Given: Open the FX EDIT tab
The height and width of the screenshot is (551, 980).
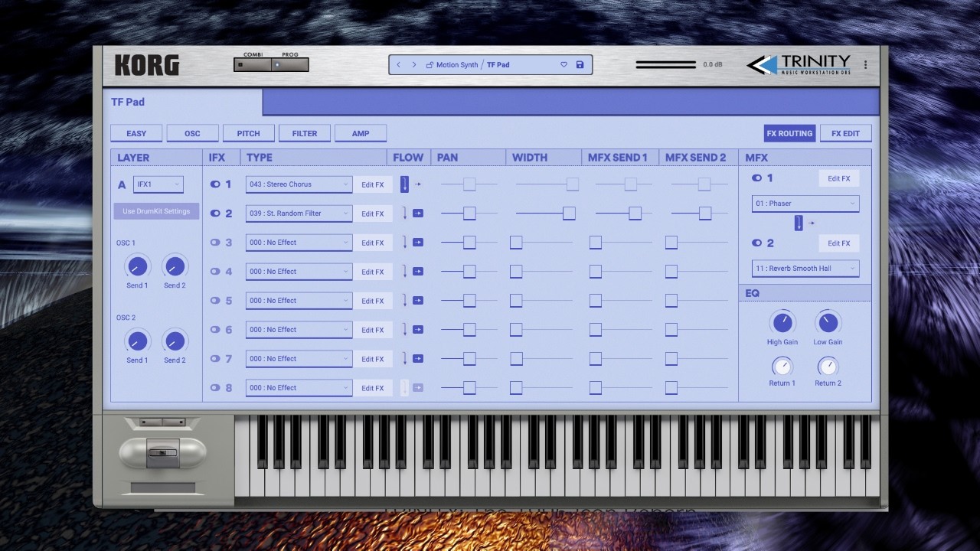Looking at the screenshot, I should (x=845, y=133).
